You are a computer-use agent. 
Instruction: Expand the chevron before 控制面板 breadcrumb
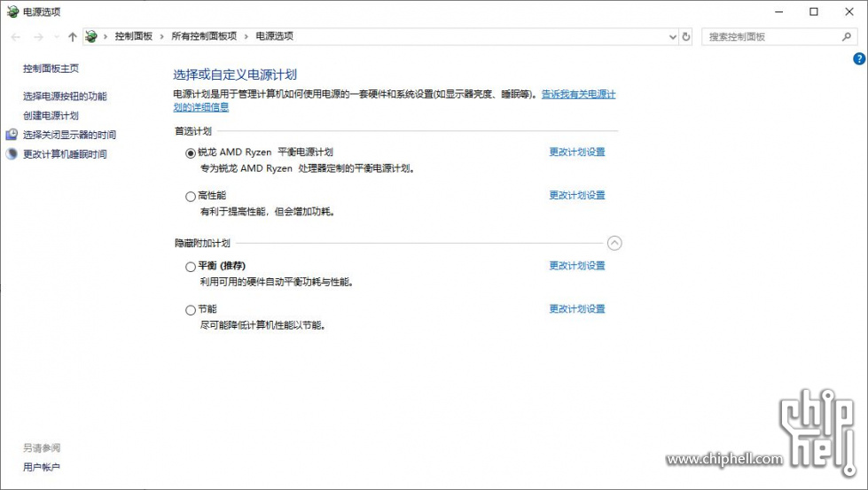point(106,37)
